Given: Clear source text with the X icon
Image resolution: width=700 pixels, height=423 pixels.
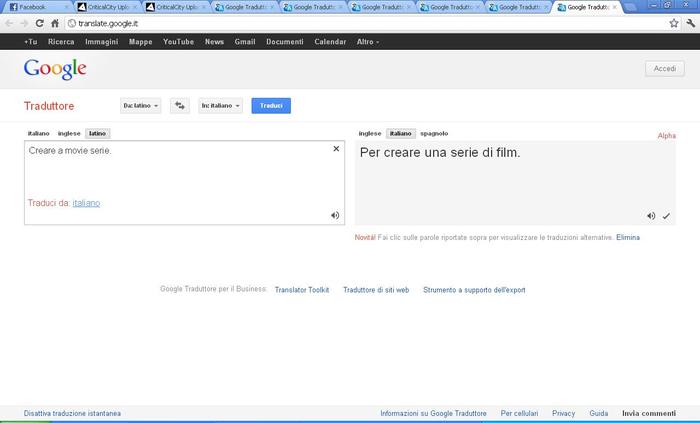Looking at the screenshot, I should [x=336, y=149].
